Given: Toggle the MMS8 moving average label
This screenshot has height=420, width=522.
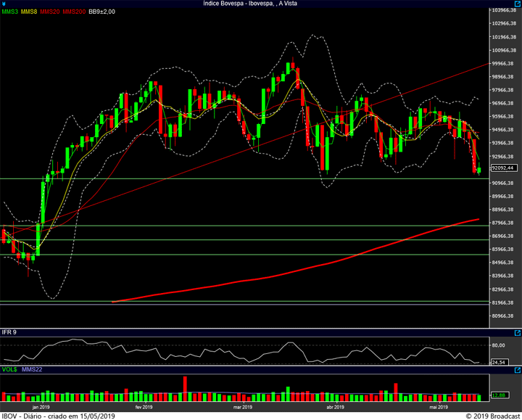Looking at the screenshot, I should tap(30, 12).
